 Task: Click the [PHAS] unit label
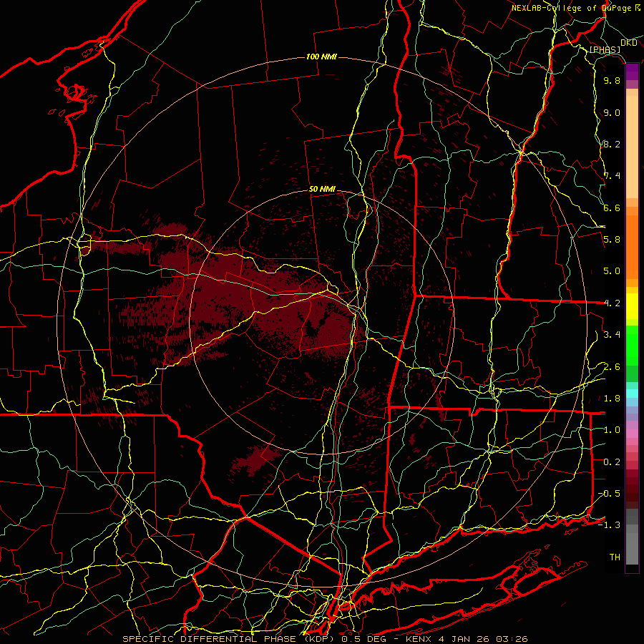point(605,49)
